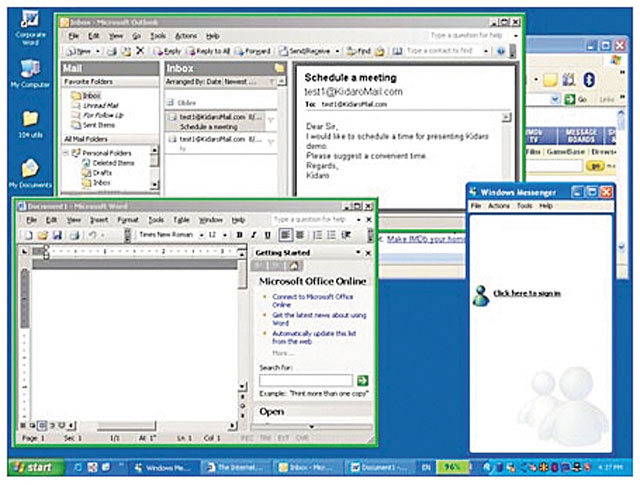
Task: Toggle numbered list in Word
Action: pyautogui.click(x=317, y=235)
